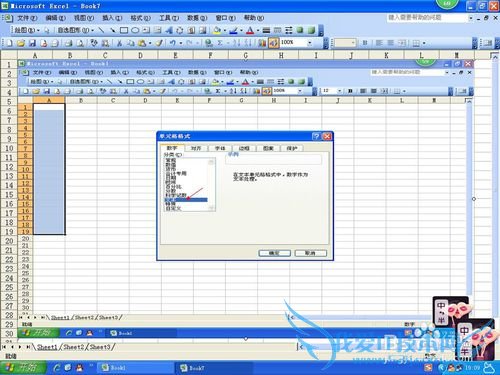The width and height of the screenshot is (500, 375).
Task: Pick the Fill Color bucket in Book7's drawing toolbar
Action: click(217, 30)
